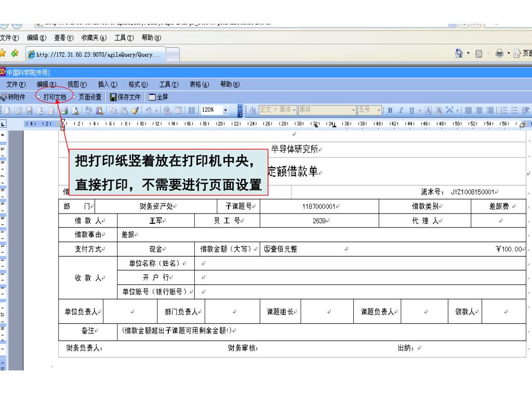This screenshot has width=532, height=399.
Task: Toggle Italic formatting
Action: click(401, 110)
